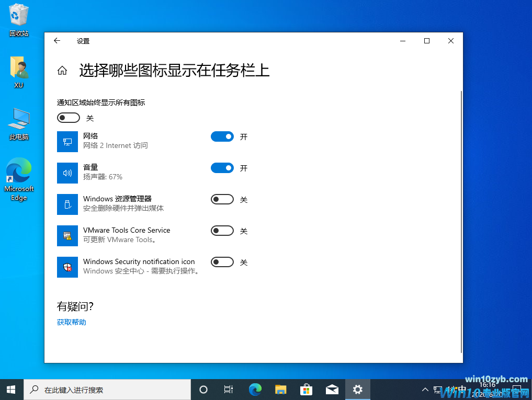Select the 此电脑 desktop icon
532x400 pixels.
tap(18, 120)
